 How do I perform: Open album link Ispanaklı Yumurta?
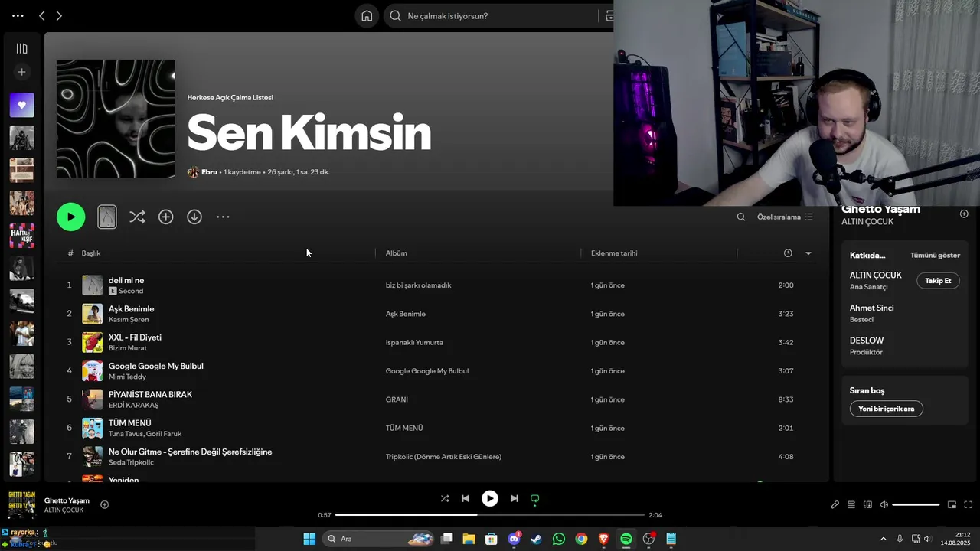point(414,343)
